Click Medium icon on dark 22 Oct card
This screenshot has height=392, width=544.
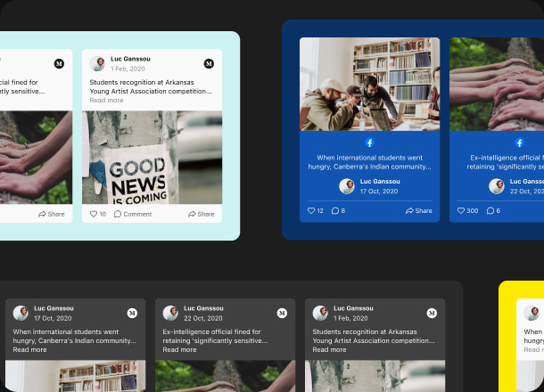point(282,314)
